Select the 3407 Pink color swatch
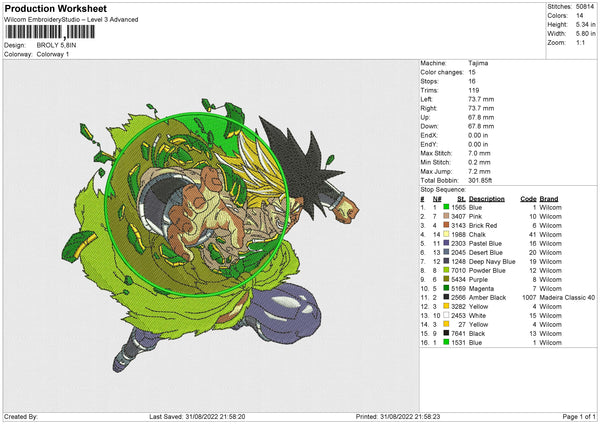Viewport: 600px width, 424px height. click(446, 216)
